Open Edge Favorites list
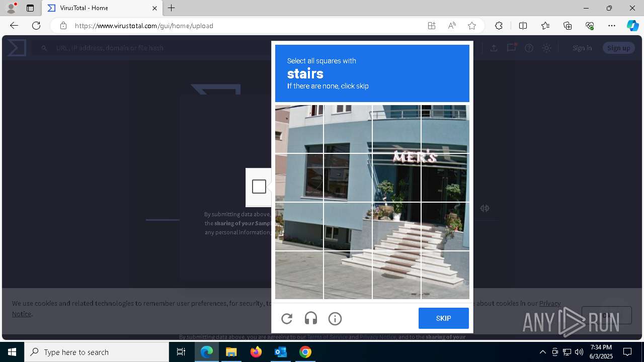 (545, 26)
